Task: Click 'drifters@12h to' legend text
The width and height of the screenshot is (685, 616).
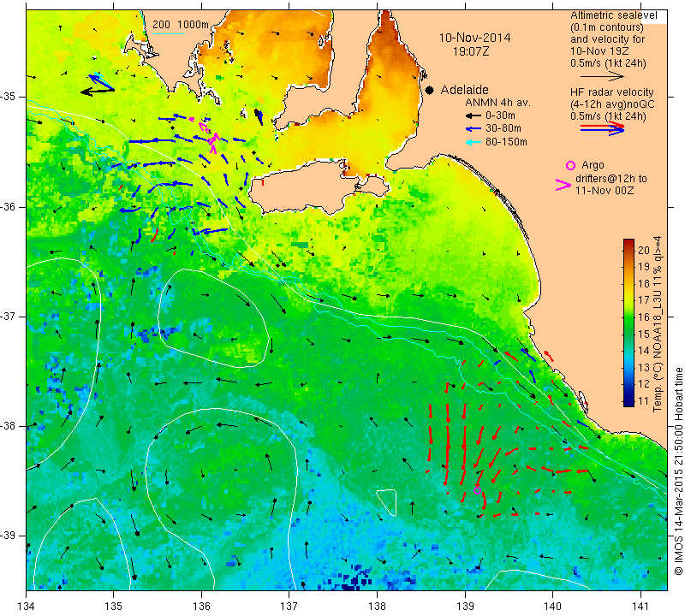Action: click(x=611, y=179)
